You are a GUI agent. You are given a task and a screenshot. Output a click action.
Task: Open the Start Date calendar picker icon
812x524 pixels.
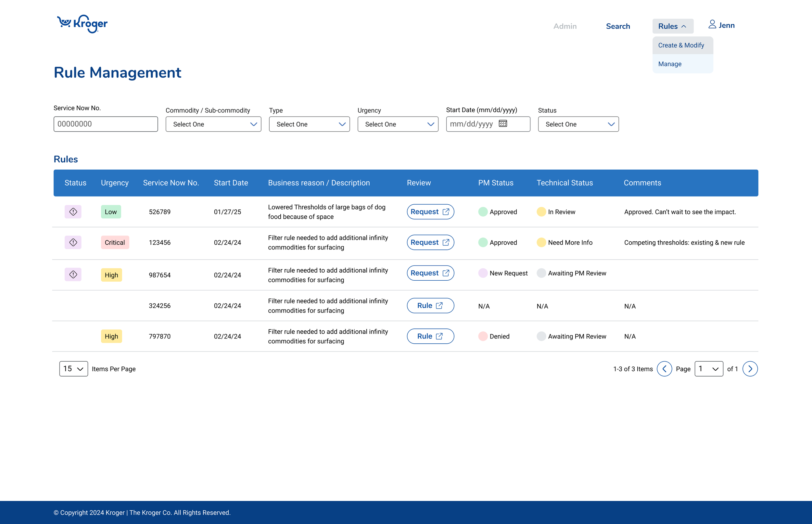502,123
